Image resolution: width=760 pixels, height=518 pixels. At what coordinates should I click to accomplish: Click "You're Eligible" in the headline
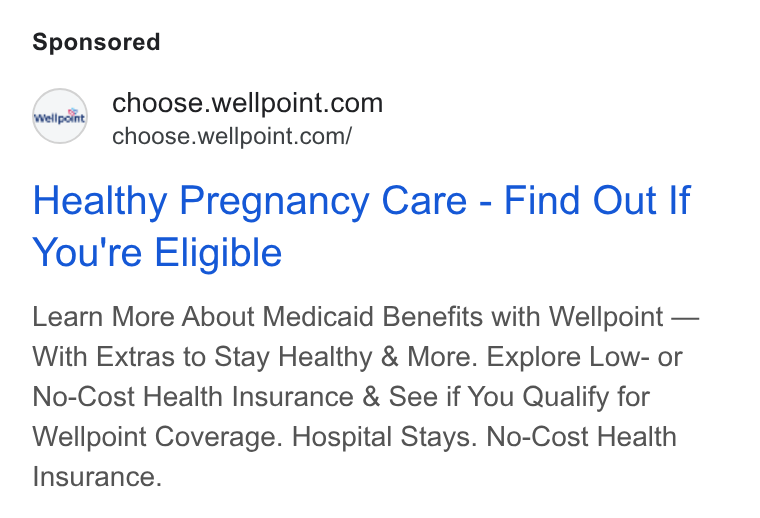[157, 252]
